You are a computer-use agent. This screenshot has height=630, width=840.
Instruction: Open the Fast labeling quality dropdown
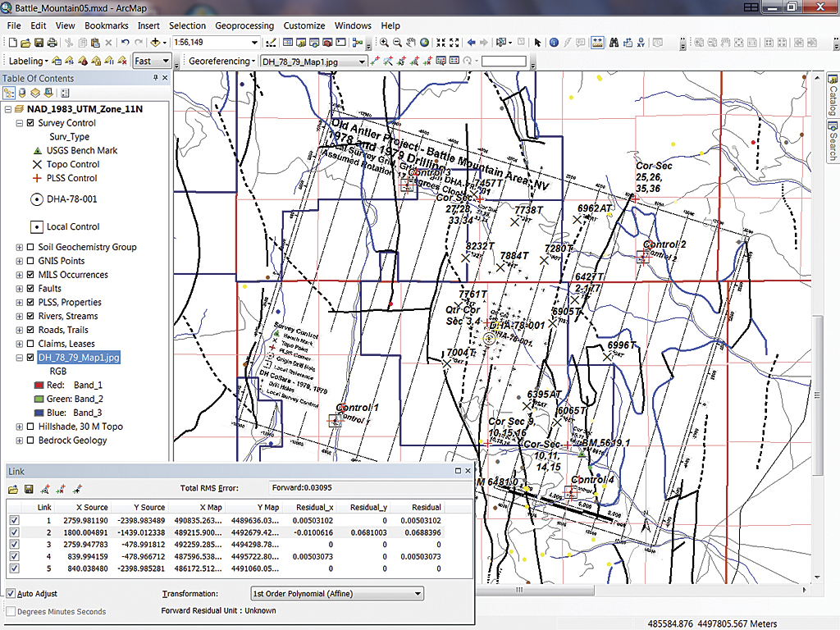(x=166, y=61)
